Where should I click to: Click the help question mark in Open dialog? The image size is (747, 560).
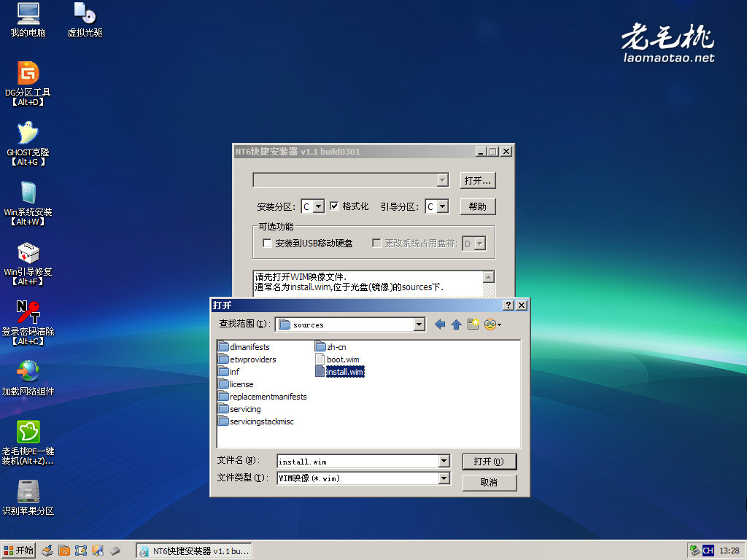point(508,306)
